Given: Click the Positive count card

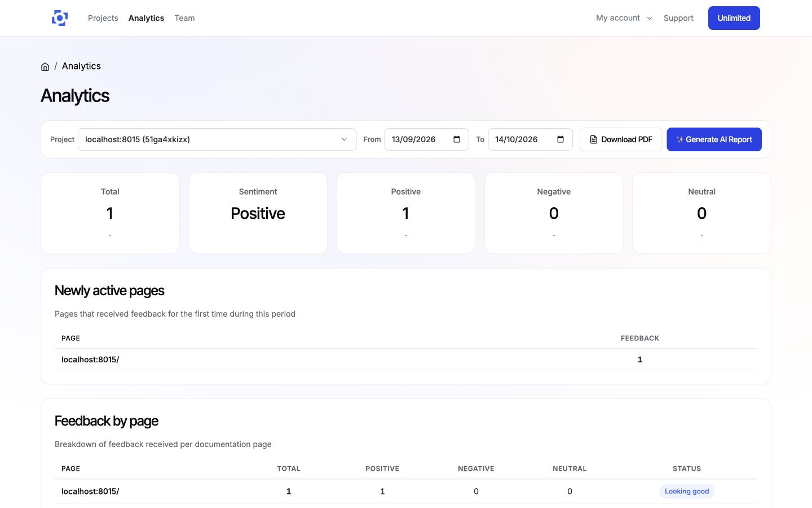Looking at the screenshot, I should click(406, 213).
